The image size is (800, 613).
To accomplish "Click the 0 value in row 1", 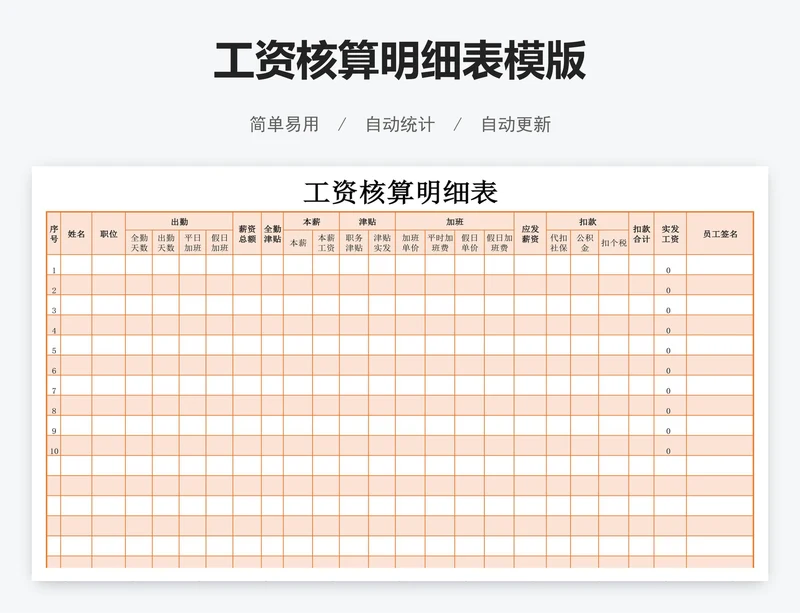I will pyautogui.click(x=668, y=271).
